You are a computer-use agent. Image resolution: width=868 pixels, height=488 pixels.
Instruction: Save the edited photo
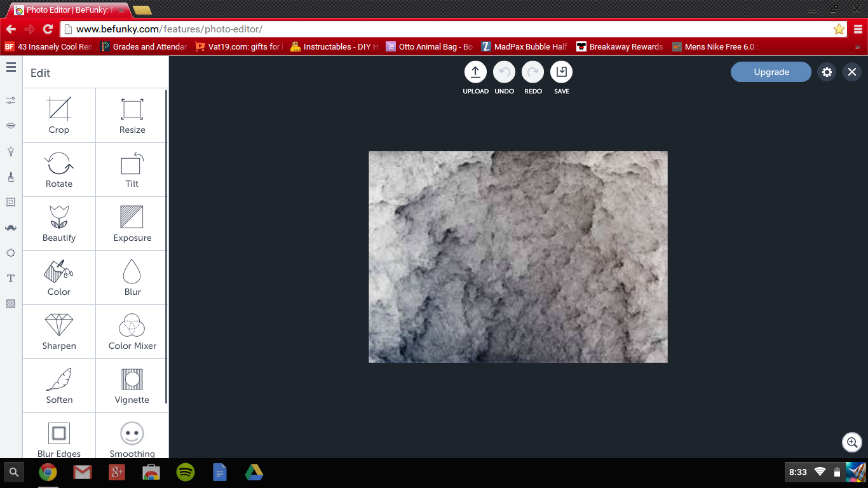coord(561,72)
